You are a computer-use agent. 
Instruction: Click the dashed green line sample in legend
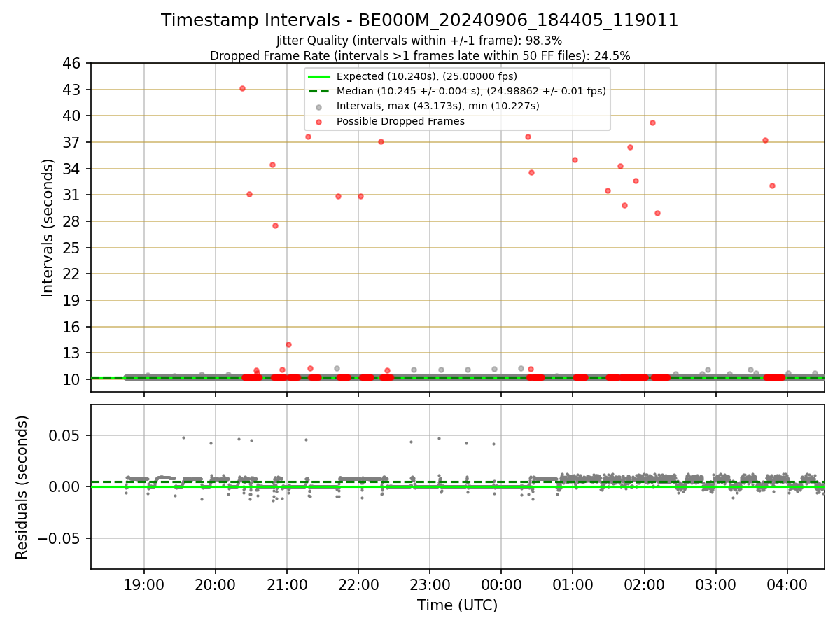click(x=319, y=92)
